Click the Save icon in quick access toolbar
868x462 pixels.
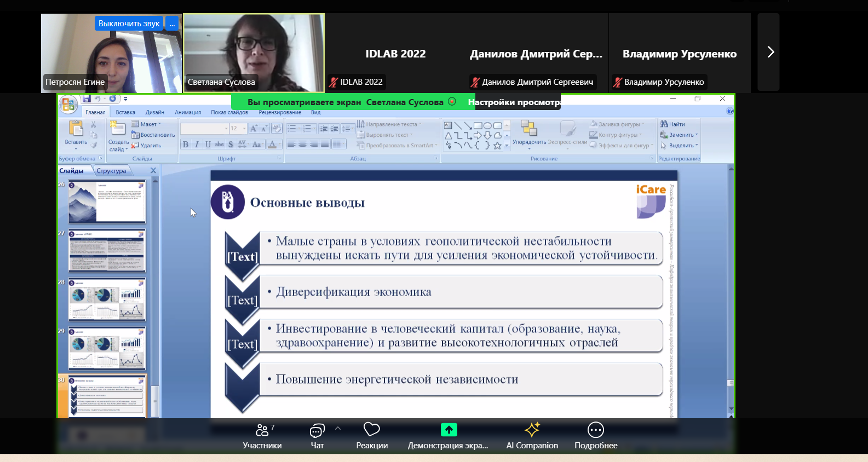tap(87, 99)
